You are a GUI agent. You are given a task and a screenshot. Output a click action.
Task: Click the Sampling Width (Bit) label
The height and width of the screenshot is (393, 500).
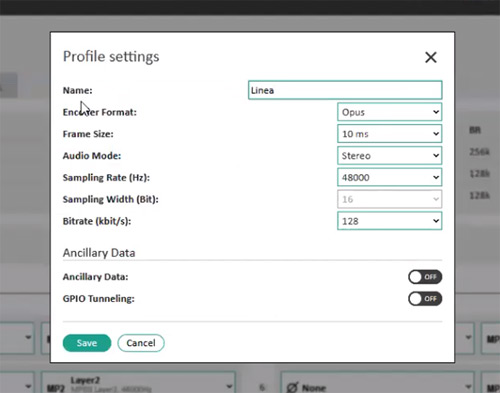point(110,199)
